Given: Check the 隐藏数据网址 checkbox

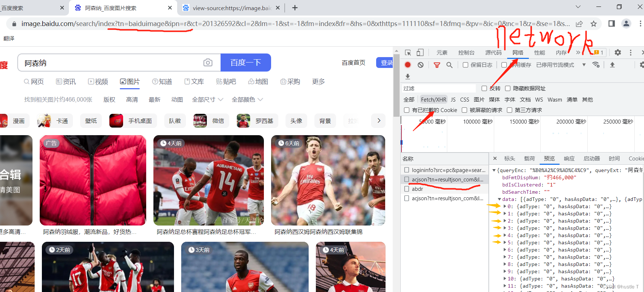Looking at the screenshot, I should pos(508,89).
